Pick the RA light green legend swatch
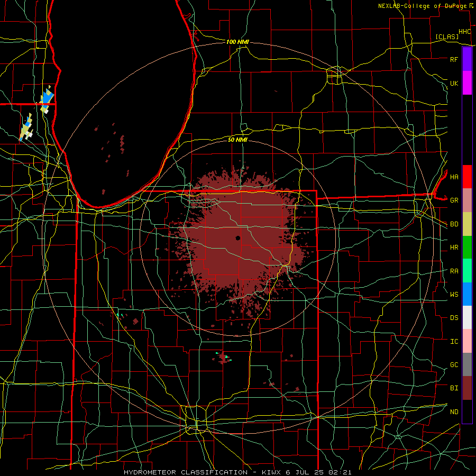This screenshot has height=476, width=476. [x=467, y=271]
